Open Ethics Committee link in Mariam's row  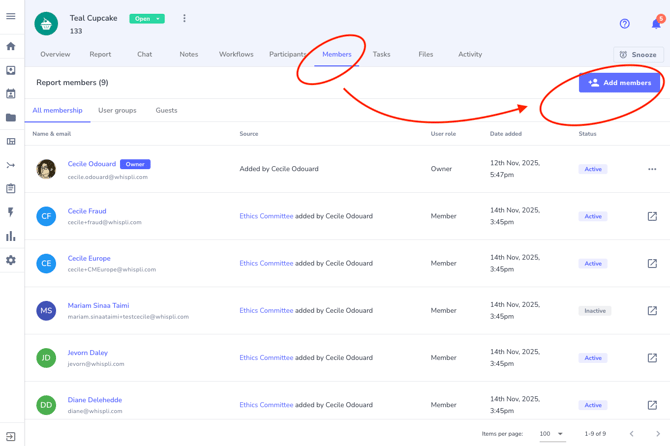266,311
